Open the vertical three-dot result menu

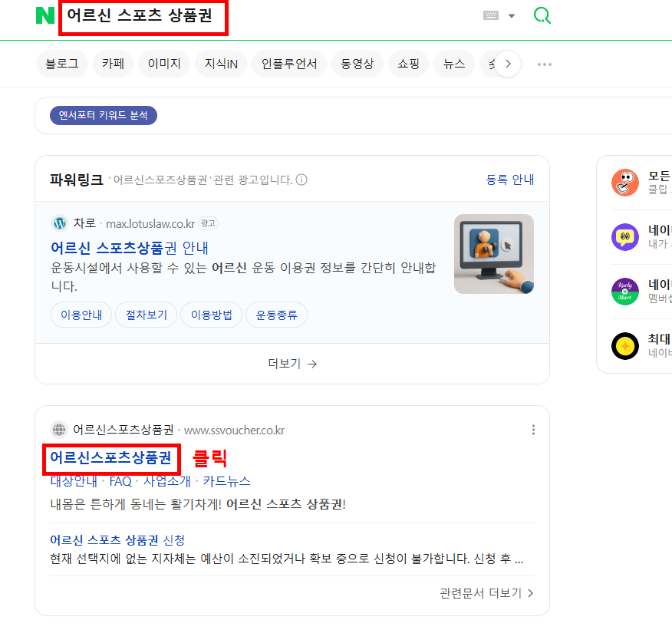(533, 430)
